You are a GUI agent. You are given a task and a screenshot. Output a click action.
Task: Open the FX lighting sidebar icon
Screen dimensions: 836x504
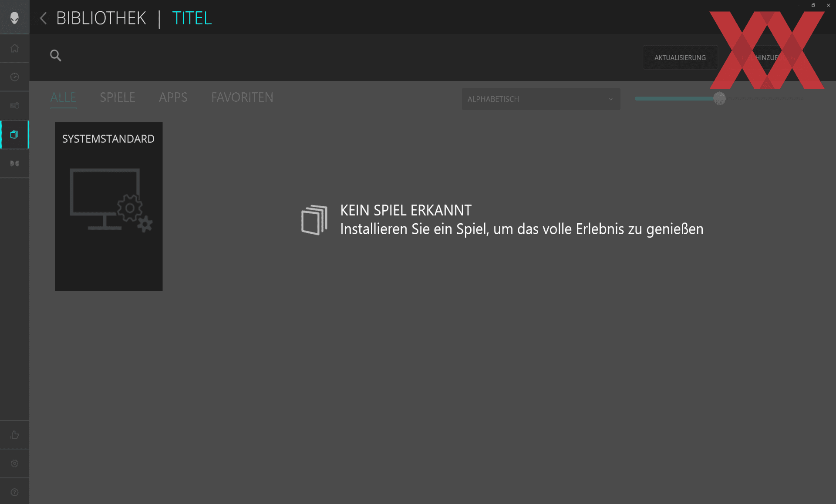pos(14,106)
